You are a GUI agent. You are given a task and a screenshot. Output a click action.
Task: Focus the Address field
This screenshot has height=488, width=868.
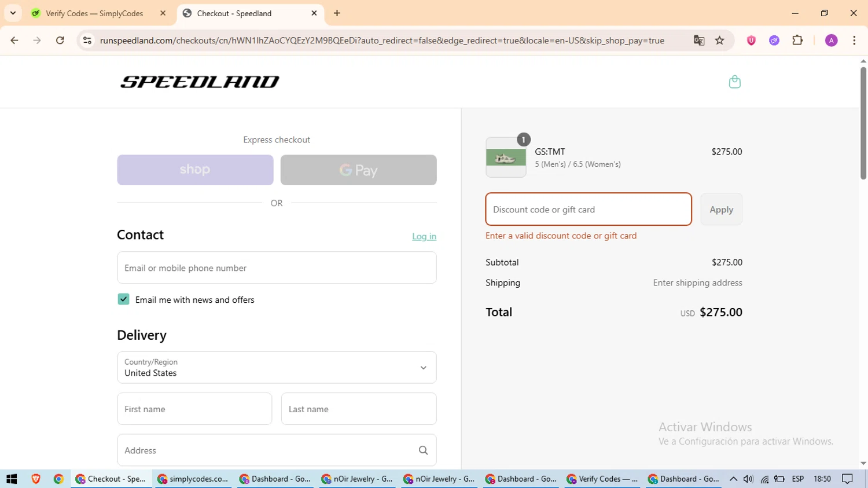[x=277, y=450]
